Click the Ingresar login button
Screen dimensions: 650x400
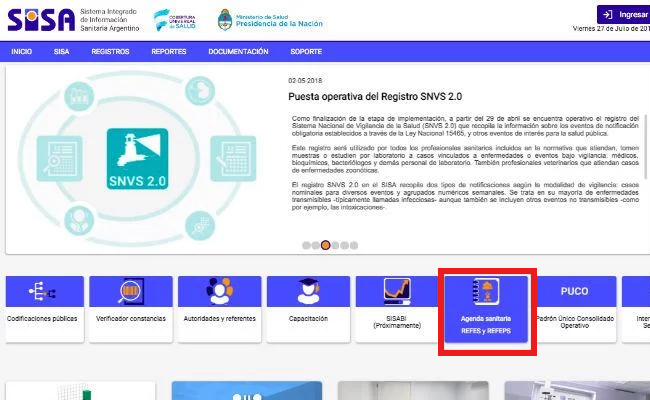pyautogui.click(x=623, y=15)
